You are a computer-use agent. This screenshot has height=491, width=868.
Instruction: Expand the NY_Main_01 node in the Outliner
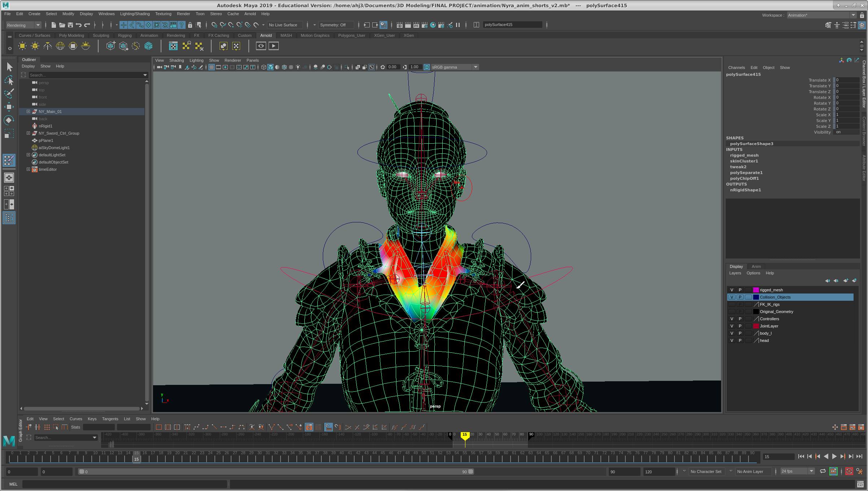[x=28, y=112]
